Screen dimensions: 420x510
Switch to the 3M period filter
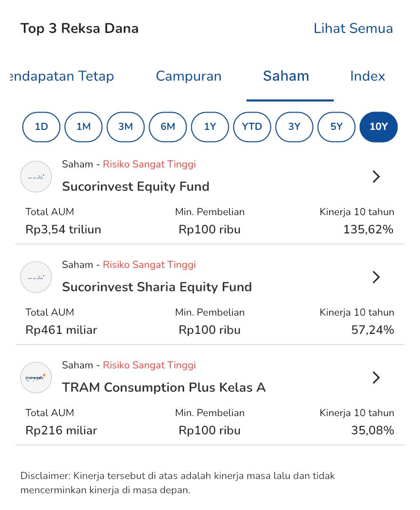[x=125, y=126]
